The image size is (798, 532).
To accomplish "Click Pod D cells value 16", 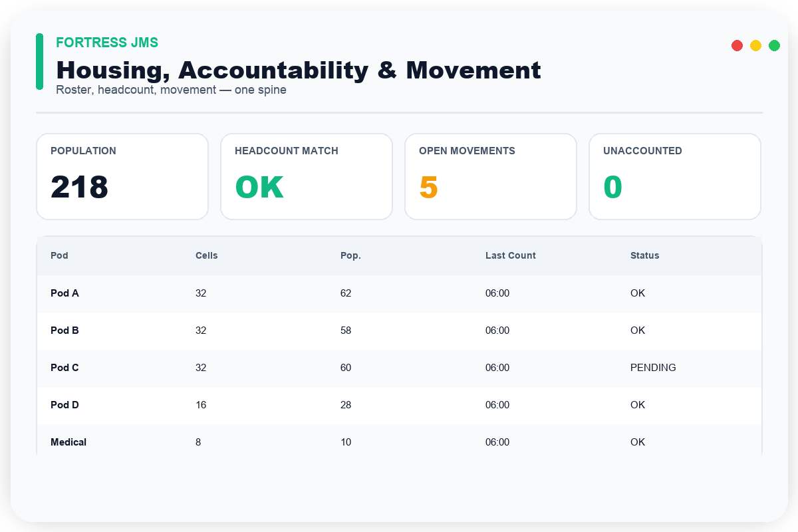I will pos(201,405).
